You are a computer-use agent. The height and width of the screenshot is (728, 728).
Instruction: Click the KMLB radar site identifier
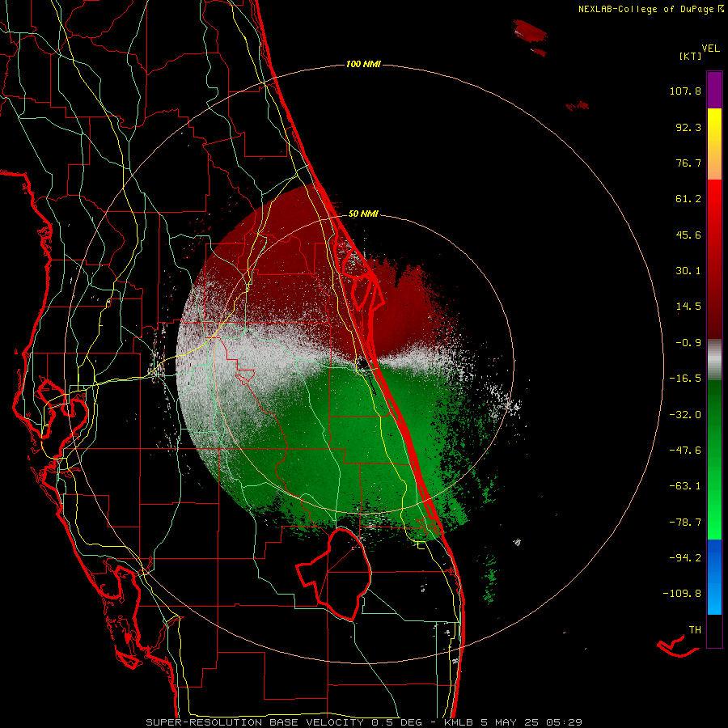coord(459,722)
